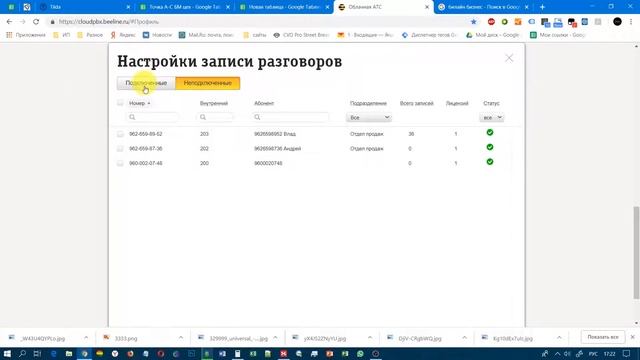Viewport: 640px width, 360px height.
Task: Check the row for number 960-002-07-48
Action: click(x=120, y=163)
